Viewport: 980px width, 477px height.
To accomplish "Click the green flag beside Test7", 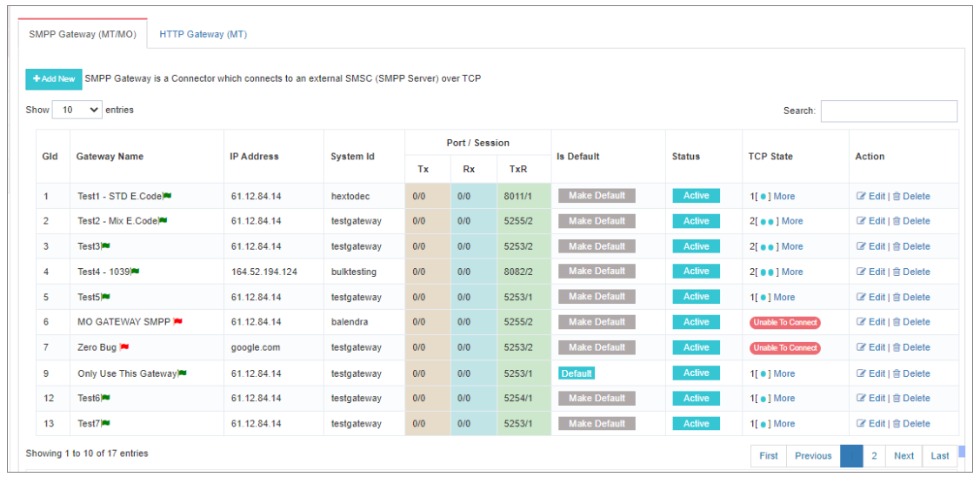I will pos(105,424).
